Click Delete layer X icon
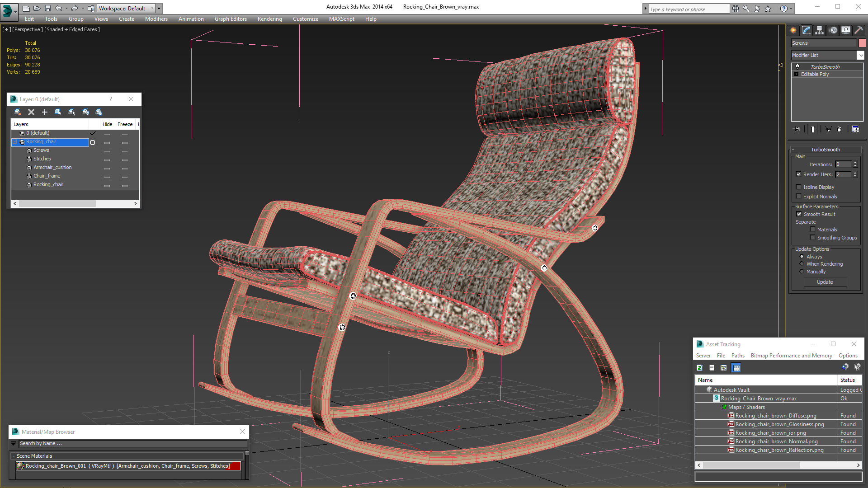Screen dimensions: 868x488 coord(31,112)
